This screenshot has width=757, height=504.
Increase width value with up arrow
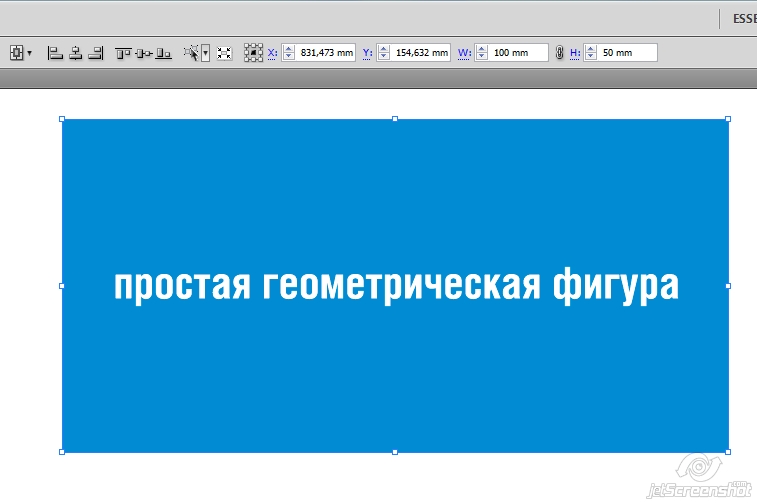click(481, 49)
